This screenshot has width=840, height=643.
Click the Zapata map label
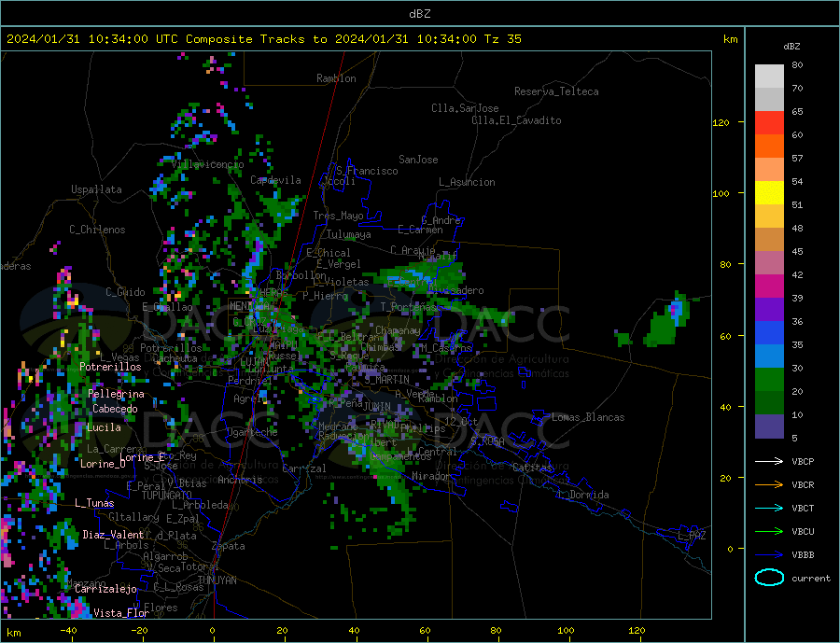click(229, 547)
